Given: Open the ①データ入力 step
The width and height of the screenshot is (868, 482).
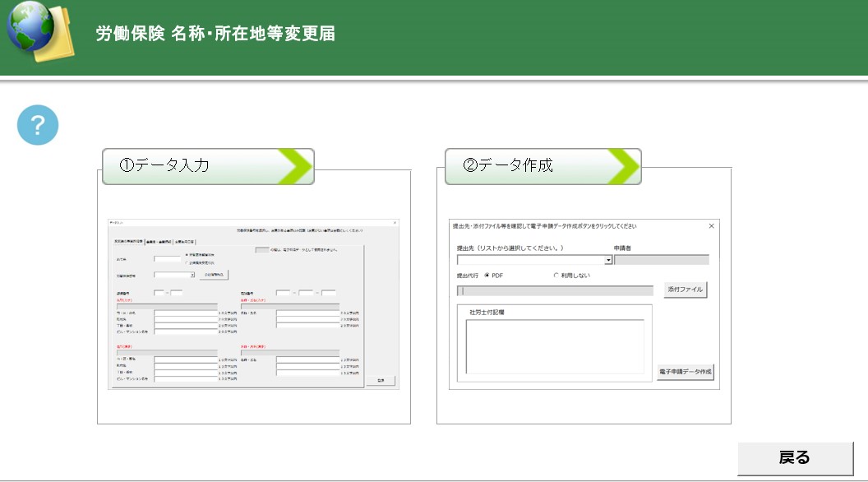Looking at the screenshot, I should [x=208, y=166].
